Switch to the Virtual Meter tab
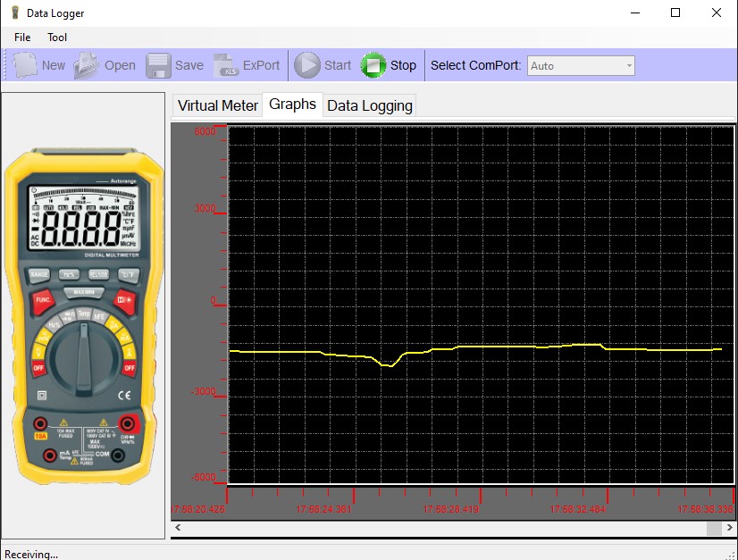This screenshot has width=738, height=560. click(217, 105)
